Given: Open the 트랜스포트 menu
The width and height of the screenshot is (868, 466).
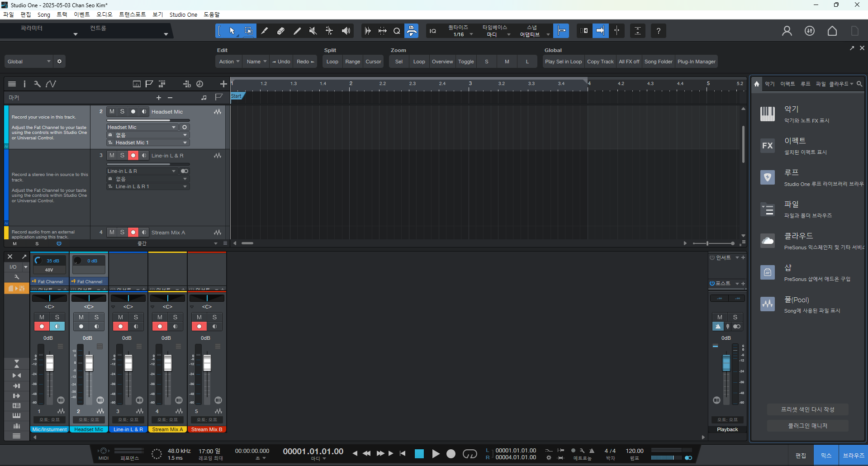Looking at the screenshot, I should tap(133, 14).
